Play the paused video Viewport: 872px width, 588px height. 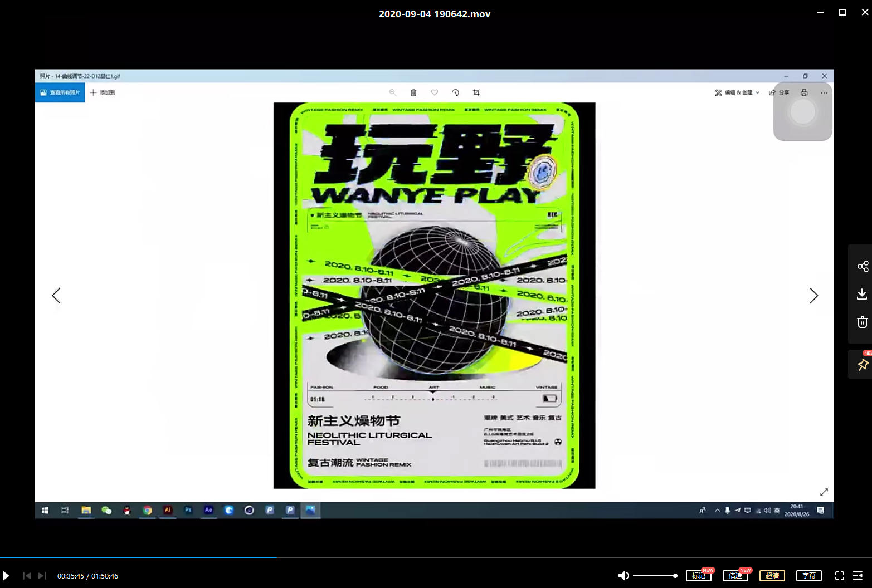coord(6,576)
